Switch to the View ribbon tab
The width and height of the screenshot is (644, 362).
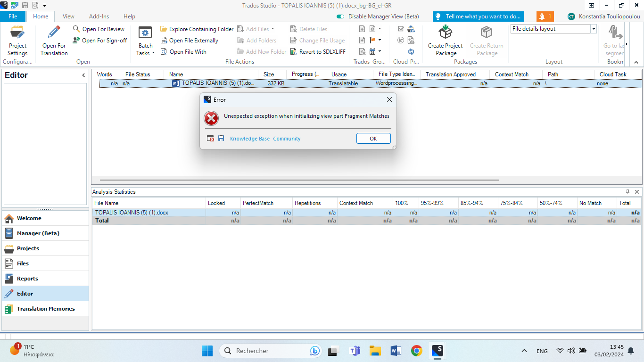coord(68,16)
